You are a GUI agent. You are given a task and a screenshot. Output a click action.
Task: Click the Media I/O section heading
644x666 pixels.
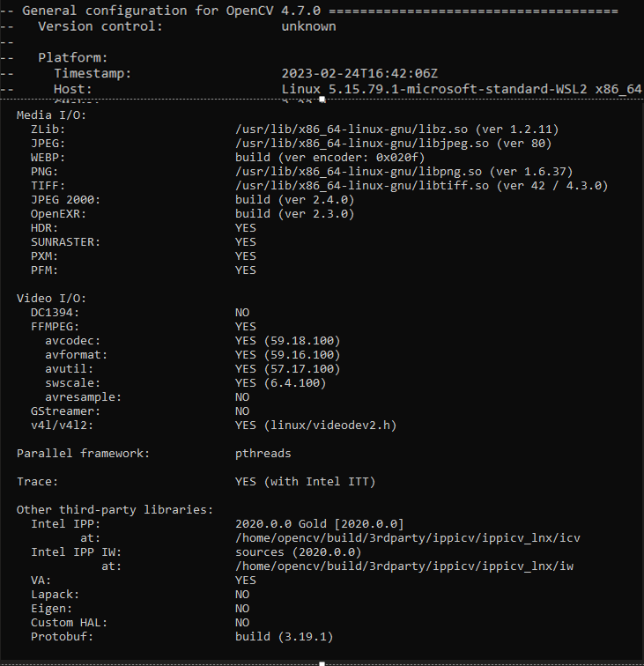(52, 115)
